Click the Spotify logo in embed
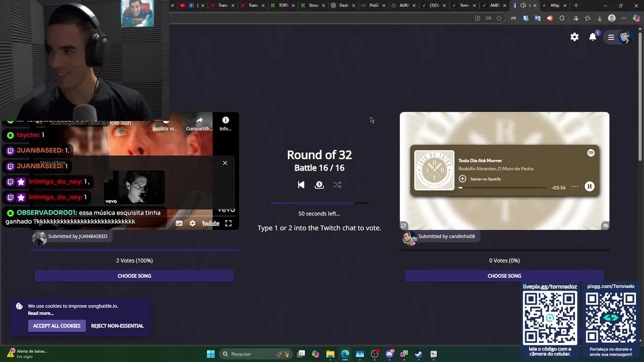This screenshot has height=362, width=644. 591,153
